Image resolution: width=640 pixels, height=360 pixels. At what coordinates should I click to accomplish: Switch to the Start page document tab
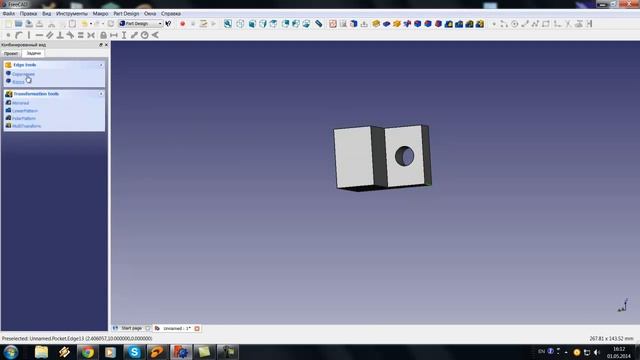131,328
